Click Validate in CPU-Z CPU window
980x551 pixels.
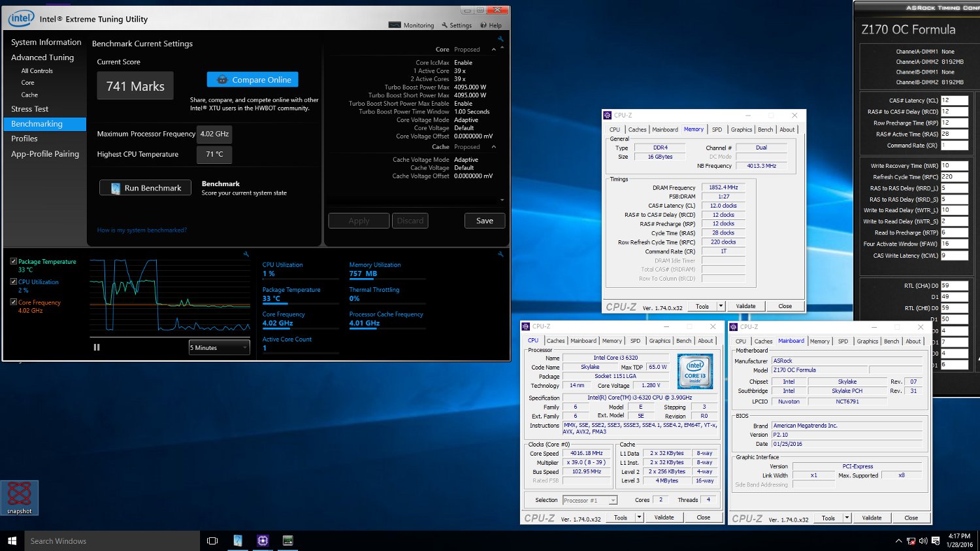click(664, 518)
